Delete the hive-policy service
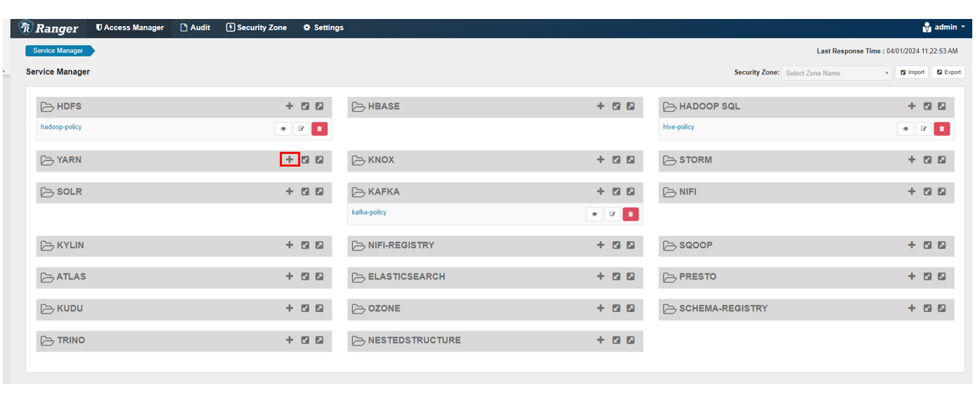The height and width of the screenshot is (395, 980). (x=942, y=129)
